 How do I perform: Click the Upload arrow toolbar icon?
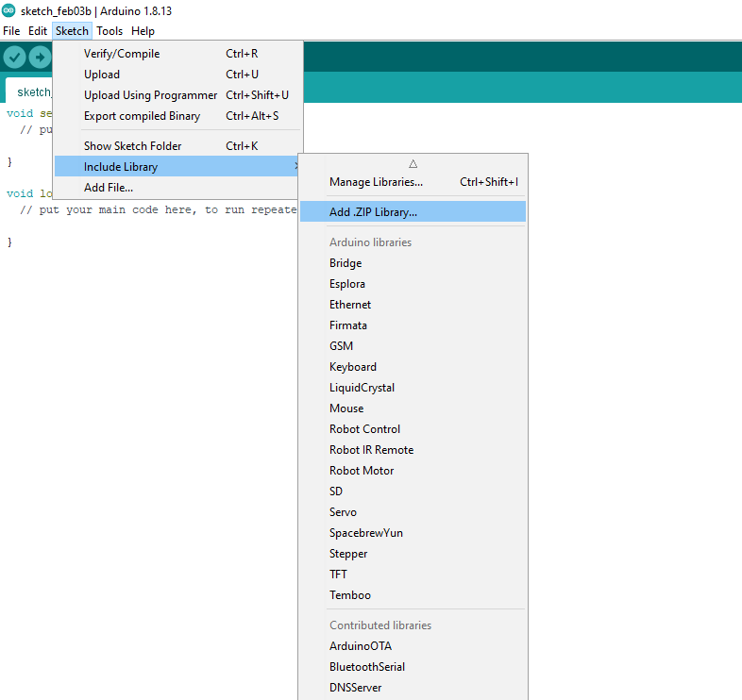(x=40, y=58)
